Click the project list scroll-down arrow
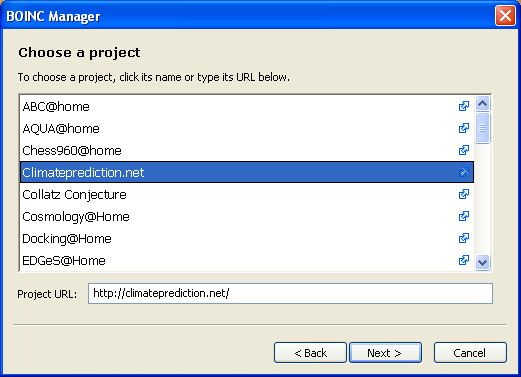 coord(482,262)
